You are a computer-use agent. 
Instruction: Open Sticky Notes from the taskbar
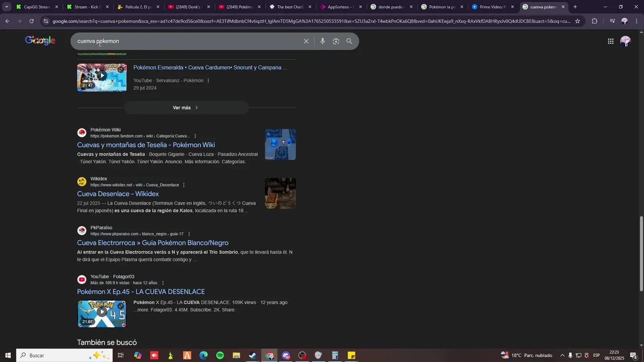point(352,355)
